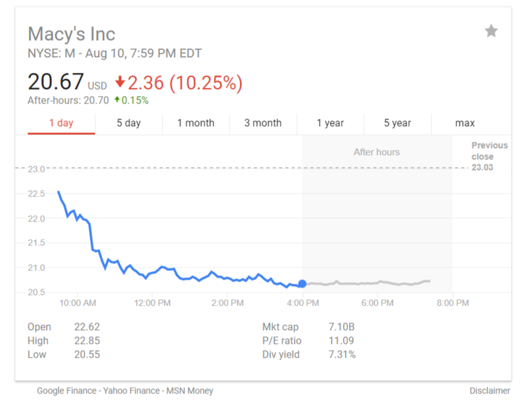
Task: Select the 1 year tab
Action: [x=330, y=123]
